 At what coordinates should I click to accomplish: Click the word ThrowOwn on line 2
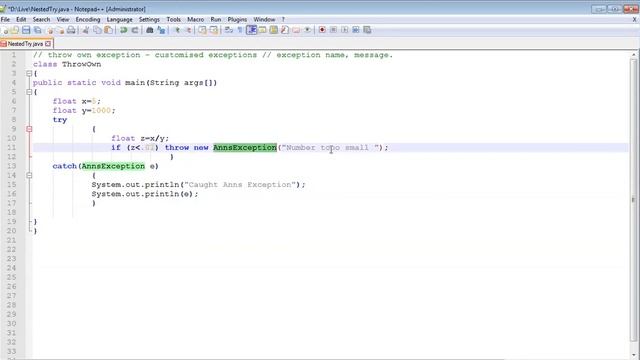point(82,64)
